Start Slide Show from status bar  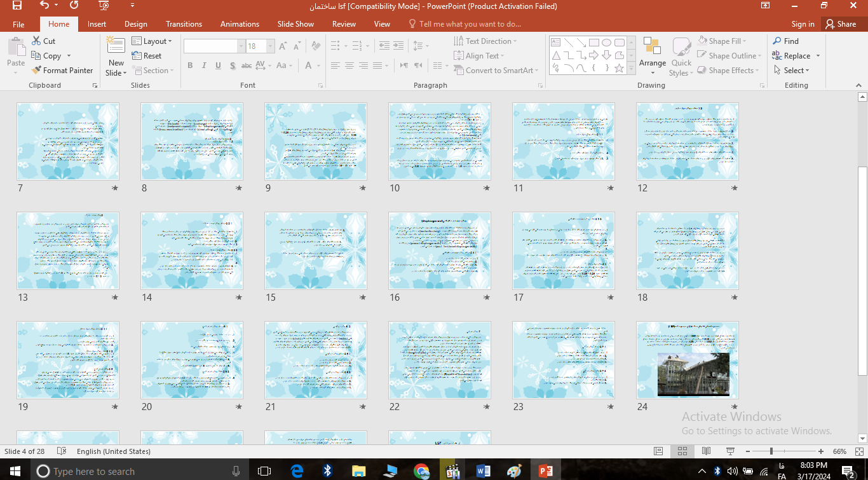point(730,451)
